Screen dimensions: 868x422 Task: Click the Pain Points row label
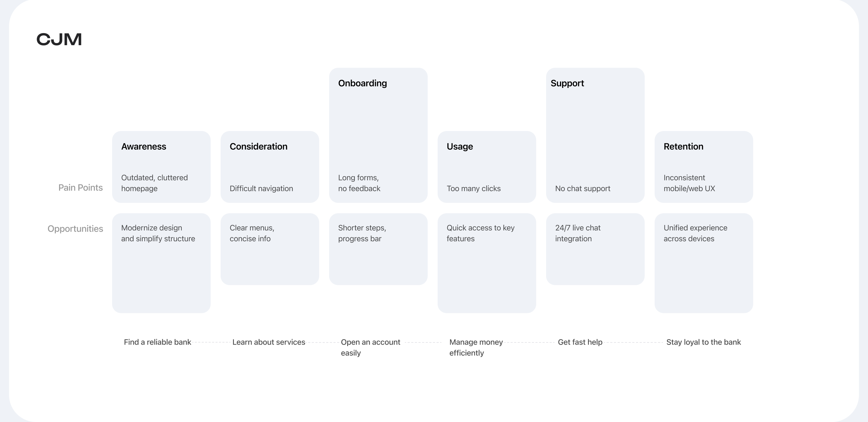[80, 188]
